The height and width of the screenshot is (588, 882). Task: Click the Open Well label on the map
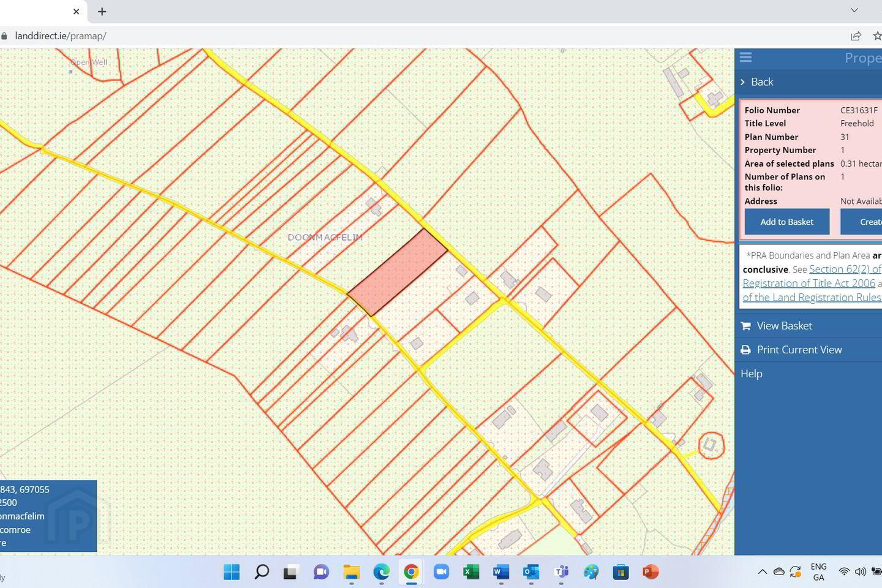click(x=89, y=62)
